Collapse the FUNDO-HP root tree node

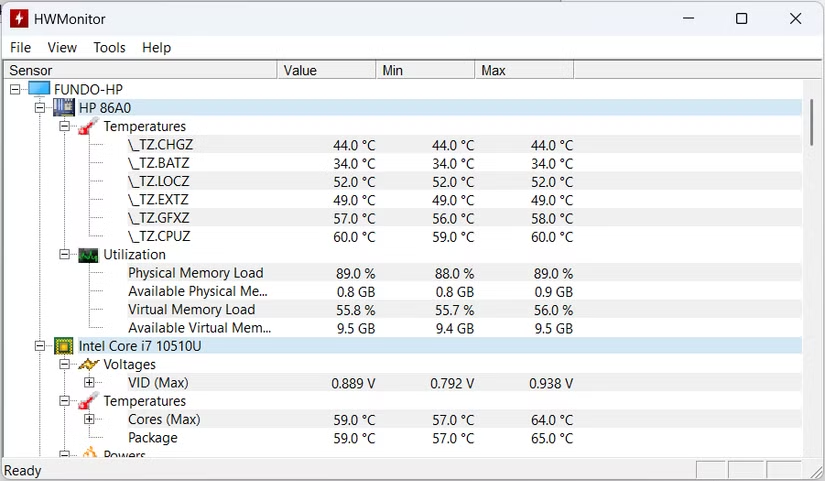click(15, 89)
